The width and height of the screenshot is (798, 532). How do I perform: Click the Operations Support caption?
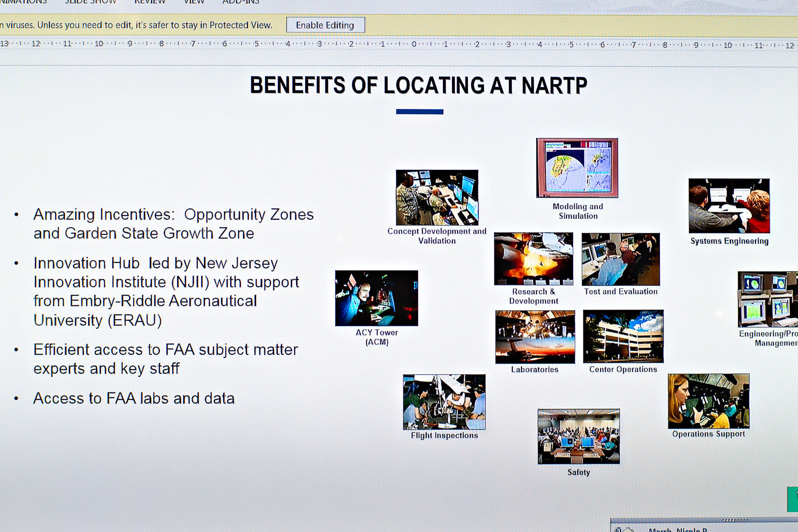point(708,434)
